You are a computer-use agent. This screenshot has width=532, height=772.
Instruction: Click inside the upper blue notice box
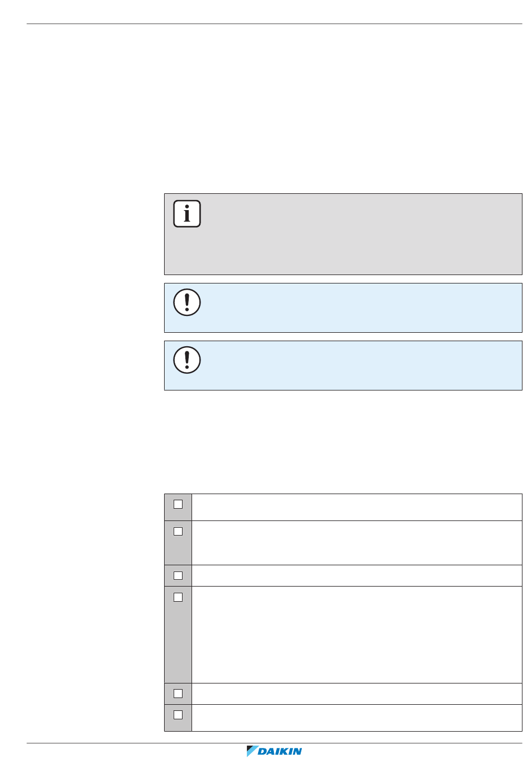(343, 308)
